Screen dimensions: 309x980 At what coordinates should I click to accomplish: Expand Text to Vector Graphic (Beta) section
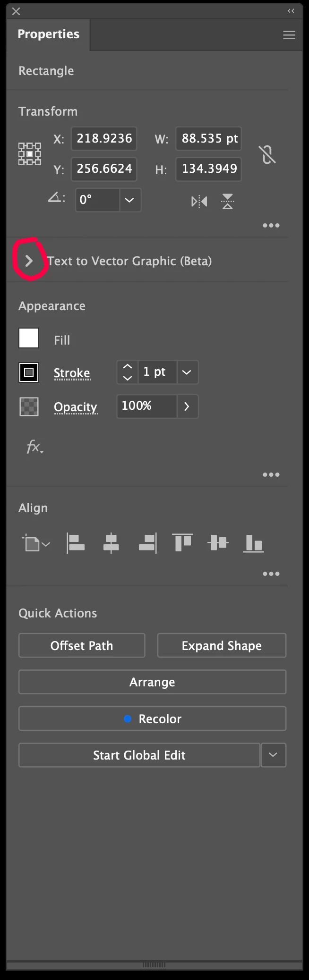[x=29, y=261]
